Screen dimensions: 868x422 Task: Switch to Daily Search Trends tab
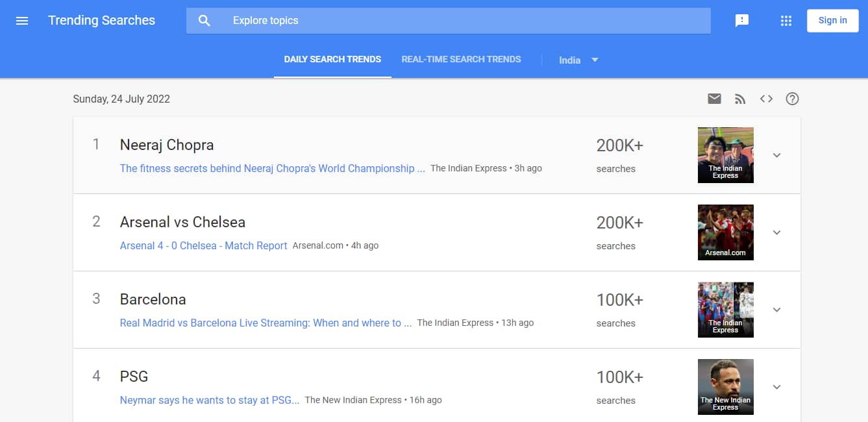click(x=332, y=59)
